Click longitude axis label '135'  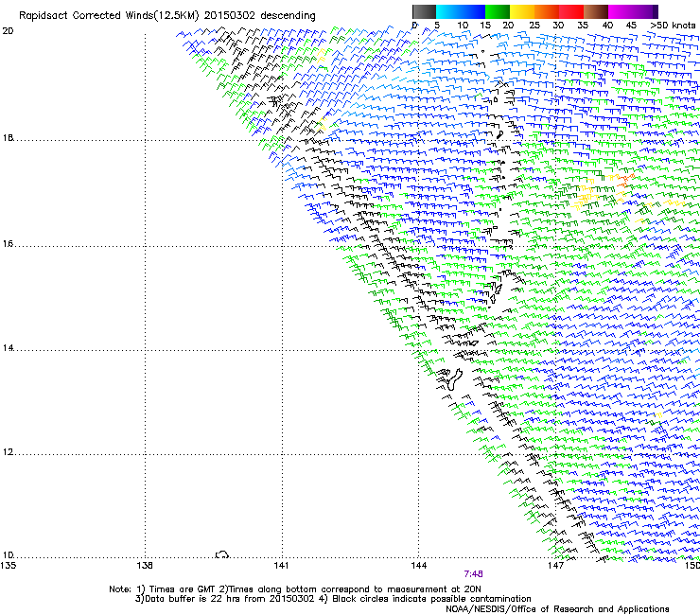[8, 566]
